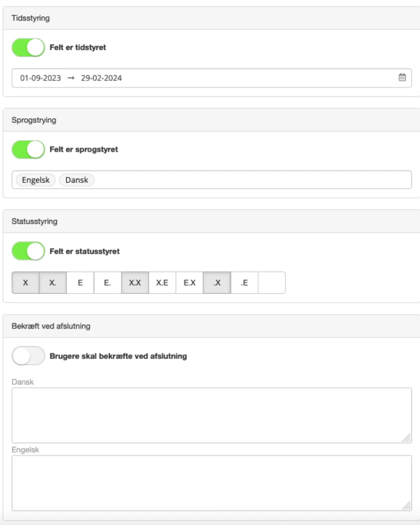Select the "E.X" status button
This screenshot has height=525, width=420.
pos(189,283)
